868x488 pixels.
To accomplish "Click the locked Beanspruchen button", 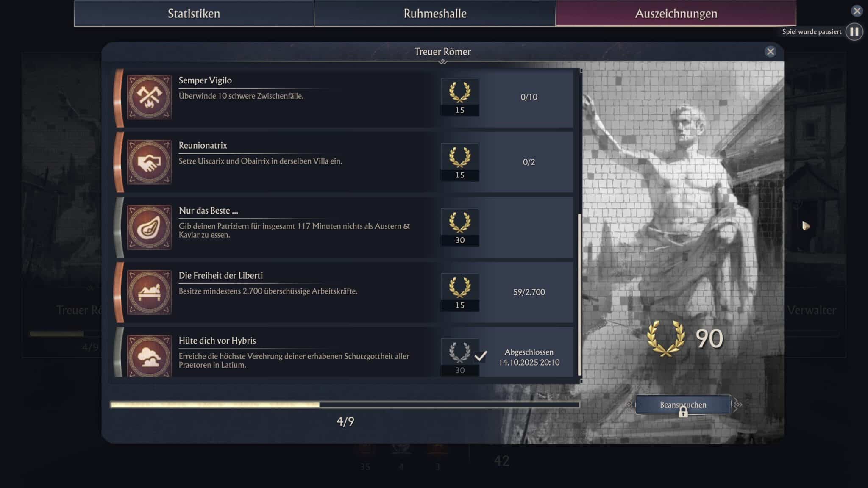I will 683,405.
